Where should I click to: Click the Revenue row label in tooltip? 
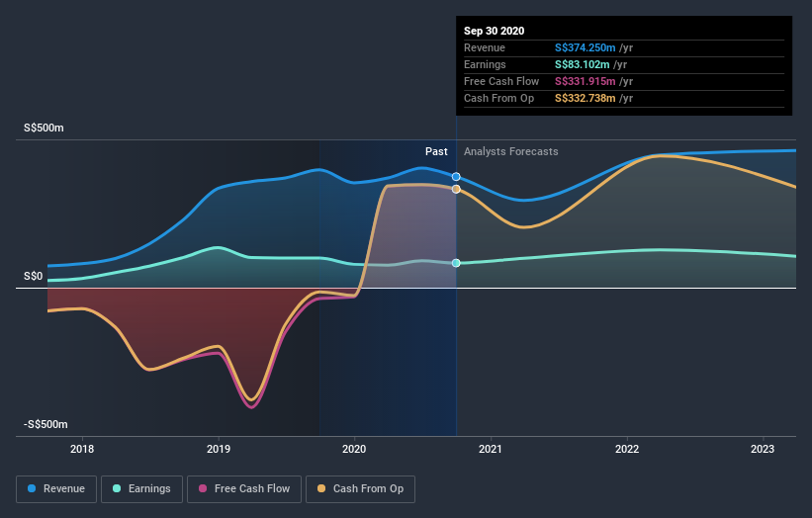tap(485, 48)
